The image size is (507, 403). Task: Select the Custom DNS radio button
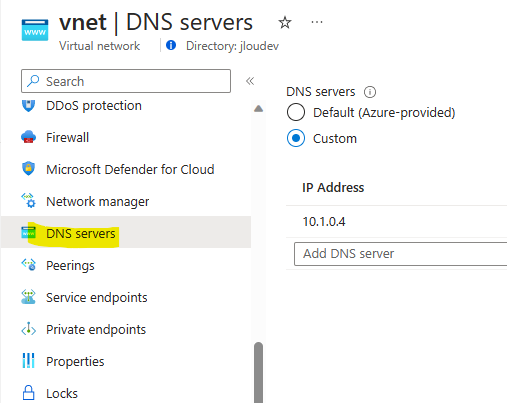click(x=296, y=138)
